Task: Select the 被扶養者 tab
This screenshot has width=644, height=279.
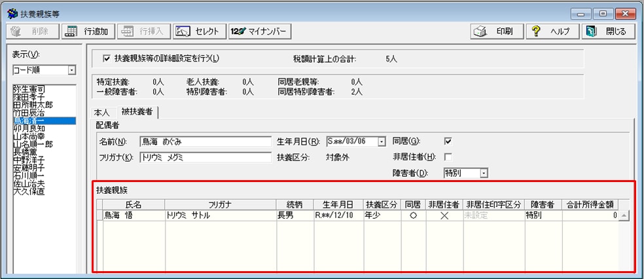Action: point(137,113)
